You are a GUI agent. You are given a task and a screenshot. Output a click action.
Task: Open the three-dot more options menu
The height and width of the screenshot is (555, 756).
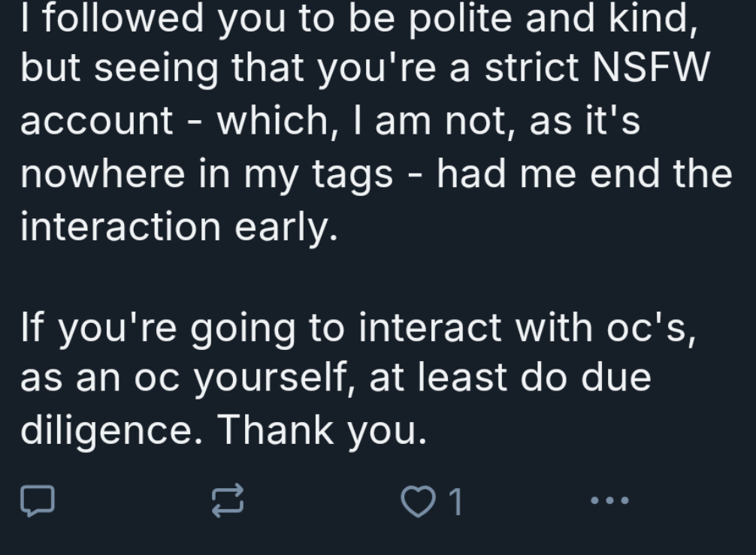pos(609,499)
